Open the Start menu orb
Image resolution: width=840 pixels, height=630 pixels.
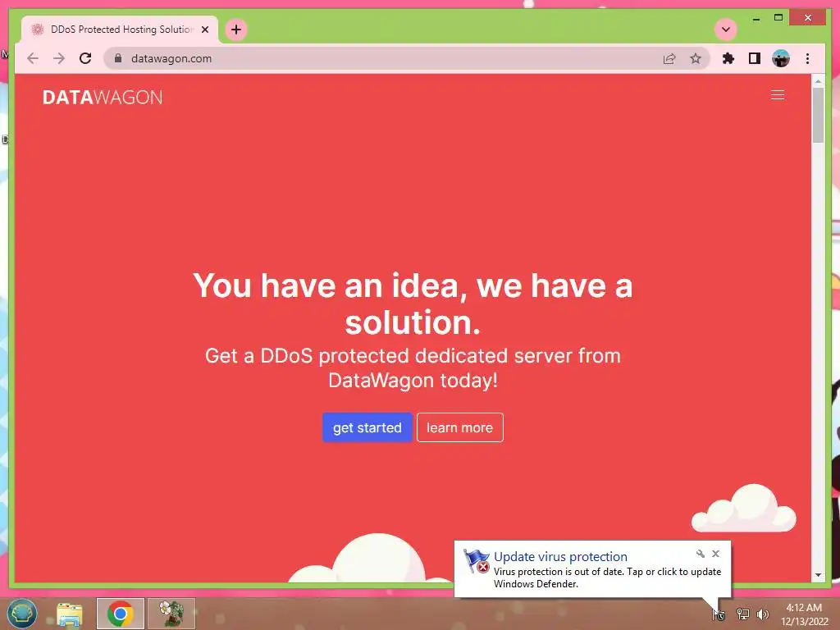tap(21, 614)
